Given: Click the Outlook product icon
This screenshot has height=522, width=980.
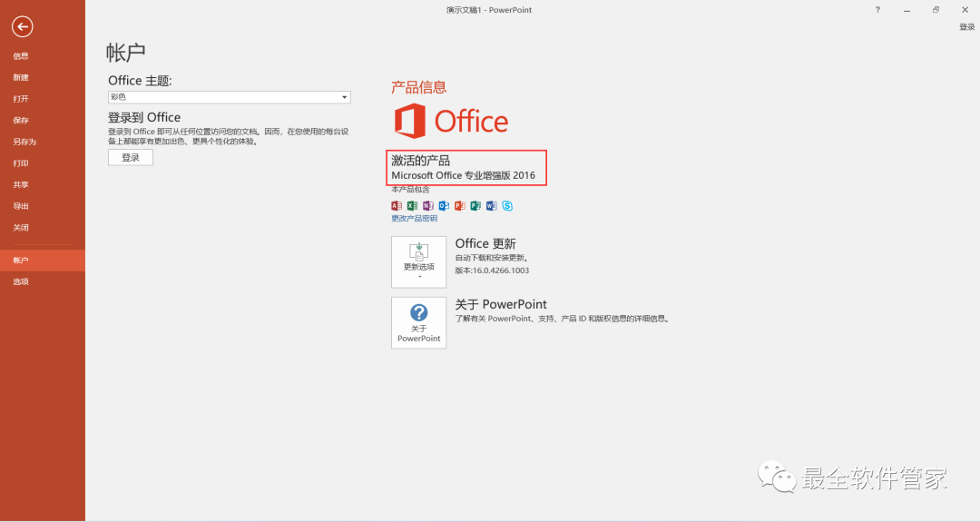Looking at the screenshot, I should [x=444, y=206].
